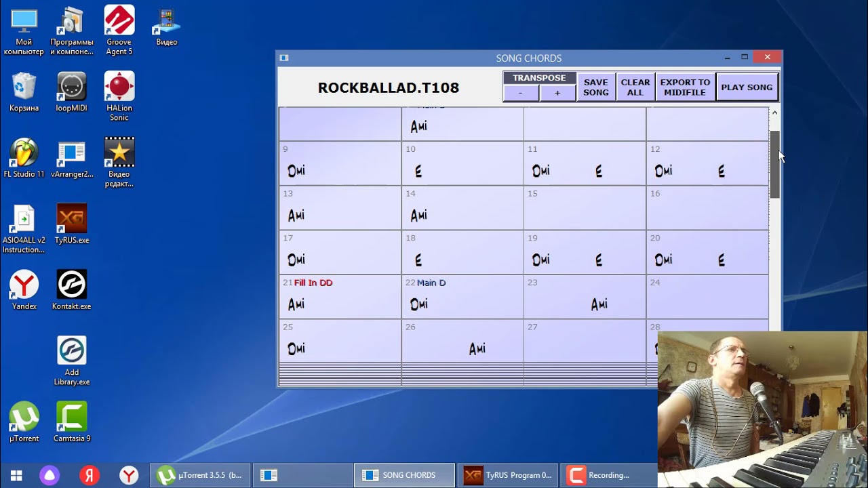868x488 pixels.
Task: Launch HALion Sonic from the desktop
Action: click(x=119, y=97)
